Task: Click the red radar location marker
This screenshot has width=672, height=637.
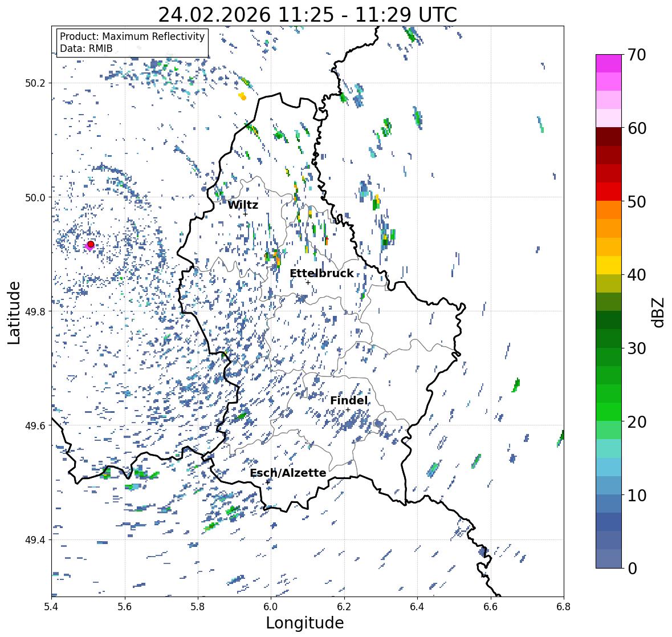Action: [91, 244]
